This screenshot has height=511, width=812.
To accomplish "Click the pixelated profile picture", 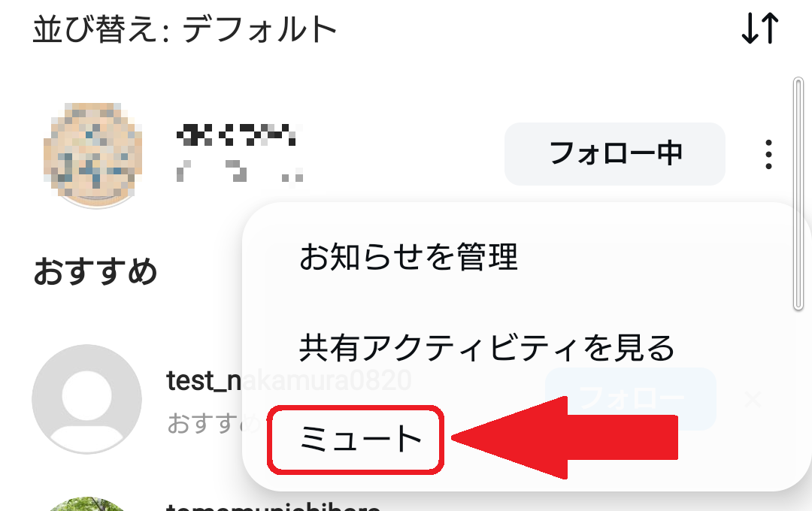I will coord(93,154).
